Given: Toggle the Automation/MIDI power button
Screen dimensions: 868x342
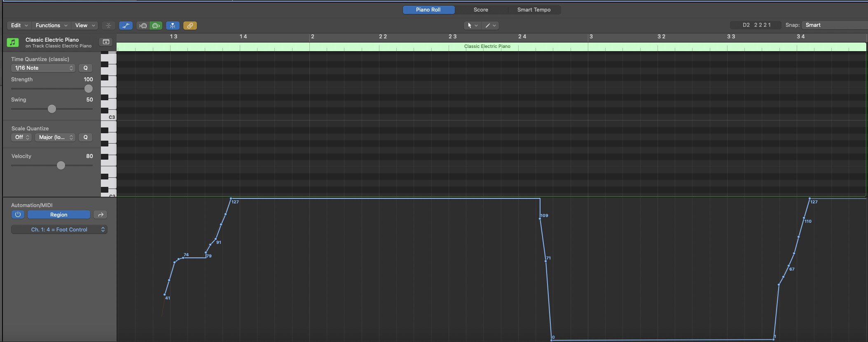Looking at the screenshot, I should (x=18, y=215).
